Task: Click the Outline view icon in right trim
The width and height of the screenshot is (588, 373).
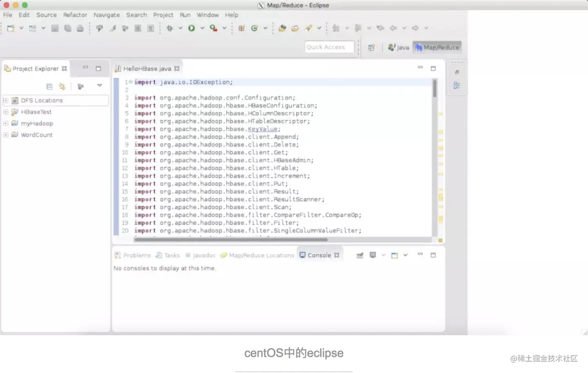Action: (x=457, y=86)
